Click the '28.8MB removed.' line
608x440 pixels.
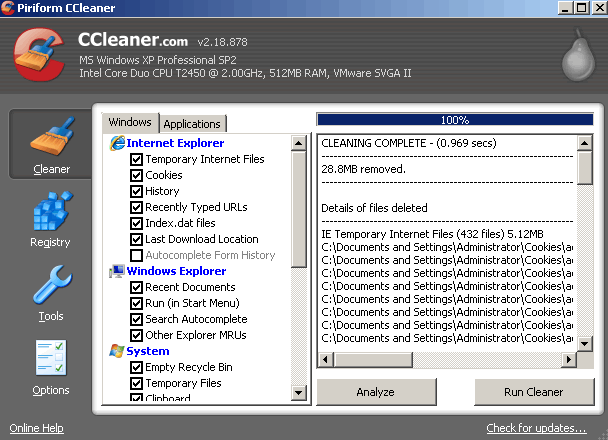(363, 169)
